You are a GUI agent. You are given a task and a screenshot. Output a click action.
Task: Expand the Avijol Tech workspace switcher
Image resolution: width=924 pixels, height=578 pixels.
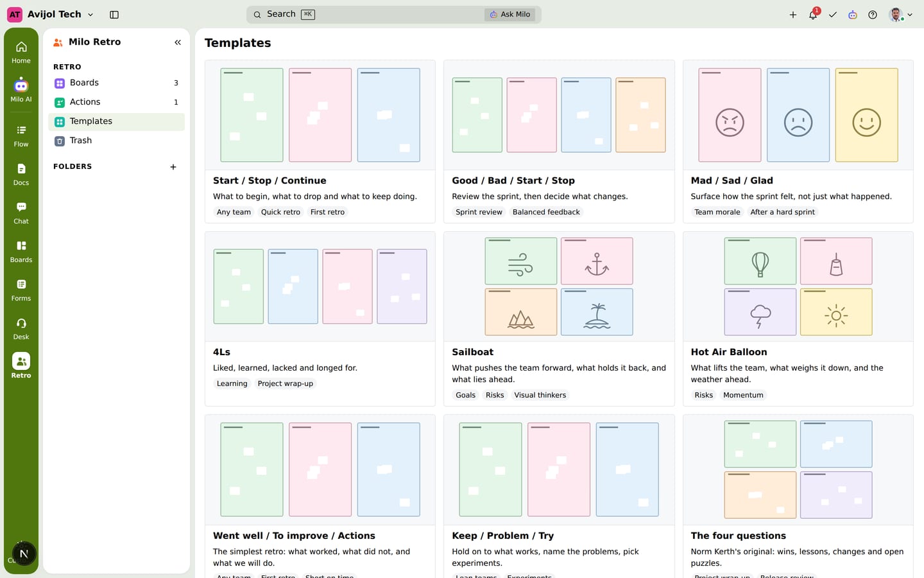click(x=51, y=14)
